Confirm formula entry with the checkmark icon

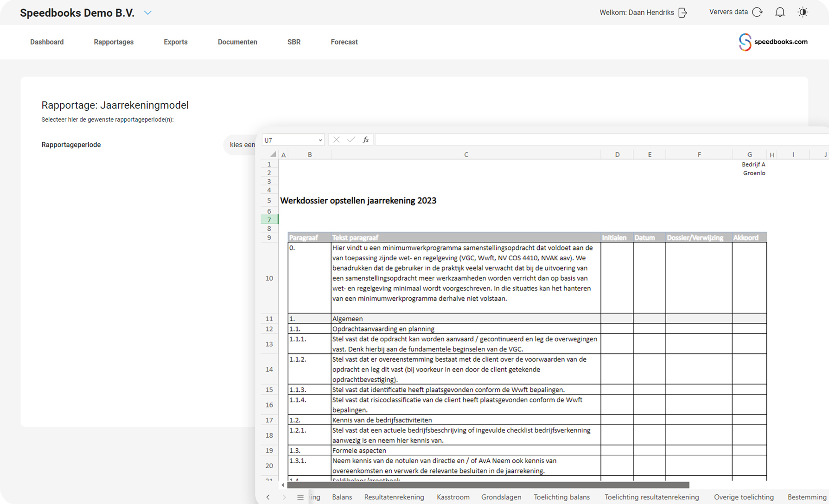pyautogui.click(x=351, y=139)
